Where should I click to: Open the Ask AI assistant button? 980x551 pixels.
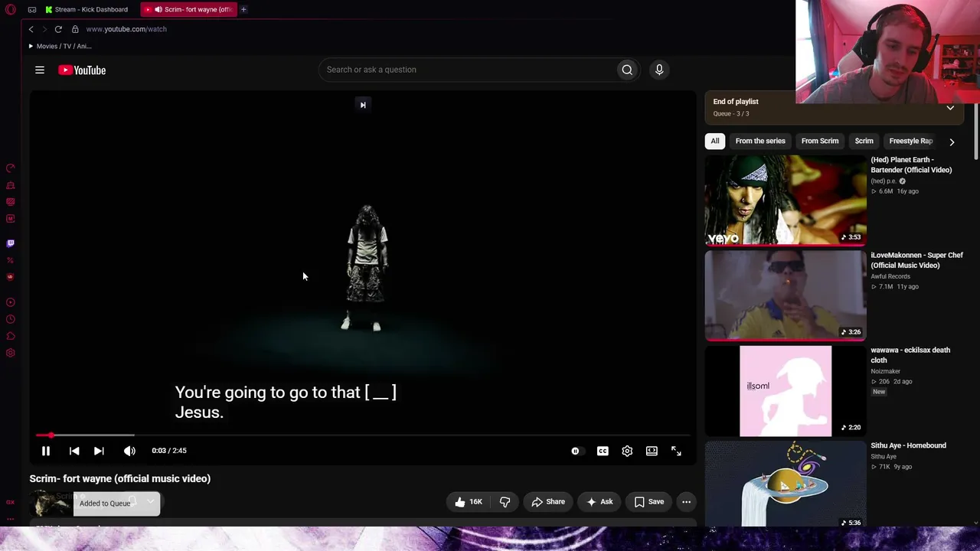pos(599,502)
